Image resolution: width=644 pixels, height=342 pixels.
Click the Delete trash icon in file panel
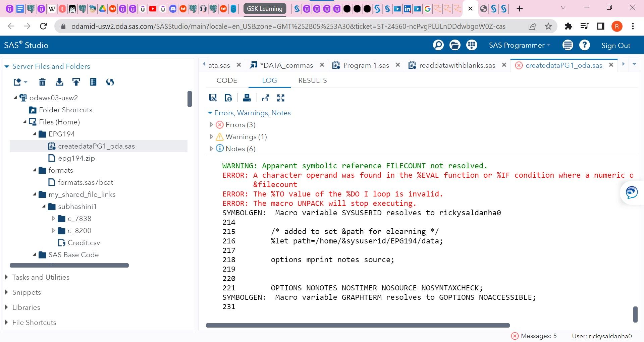point(42,82)
